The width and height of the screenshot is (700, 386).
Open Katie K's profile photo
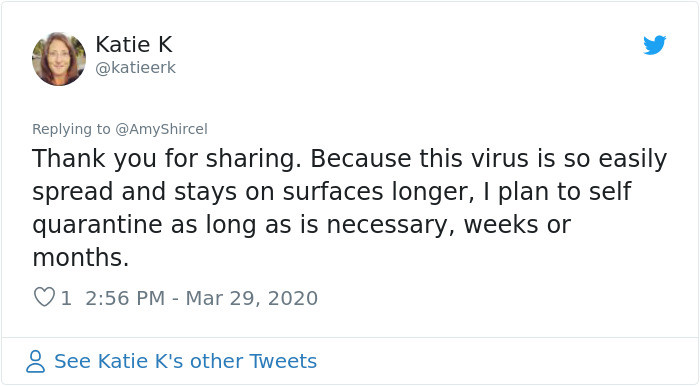coord(59,59)
